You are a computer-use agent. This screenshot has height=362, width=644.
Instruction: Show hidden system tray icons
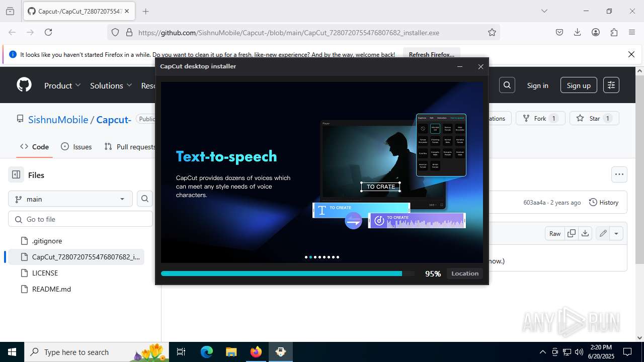click(x=542, y=352)
